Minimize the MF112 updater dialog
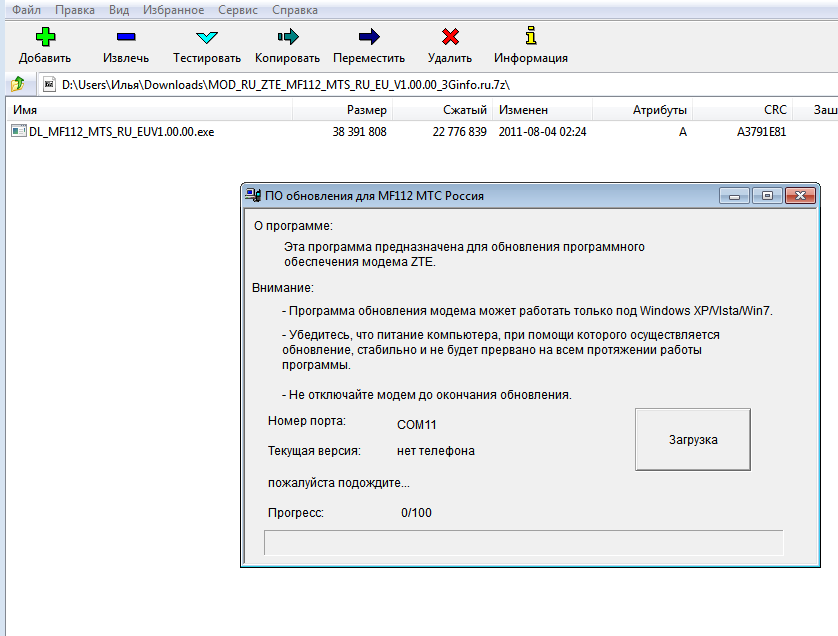The image size is (838, 636). click(734, 196)
